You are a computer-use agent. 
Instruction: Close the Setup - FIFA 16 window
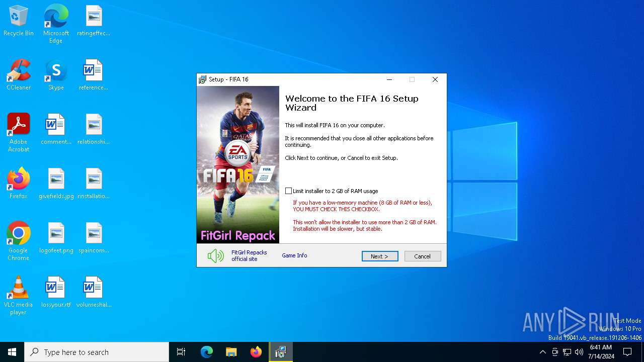coord(435,79)
